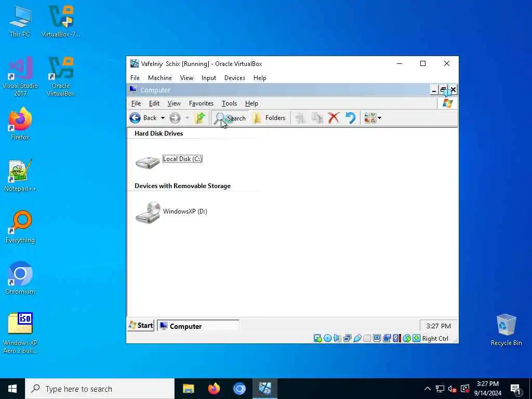The width and height of the screenshot is (532, 399).
Task: Click the Back arrow in Computer window
Action: pos(135,118)
